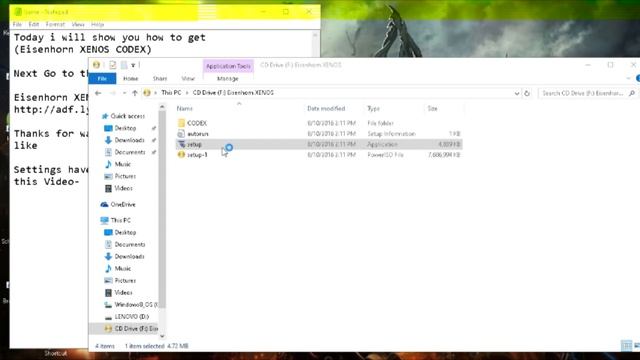Viewport: 640px width, 360px height.
Task: Click the setup-1 size value 7,606,994 KB
Action: click(x=444, y=155)
